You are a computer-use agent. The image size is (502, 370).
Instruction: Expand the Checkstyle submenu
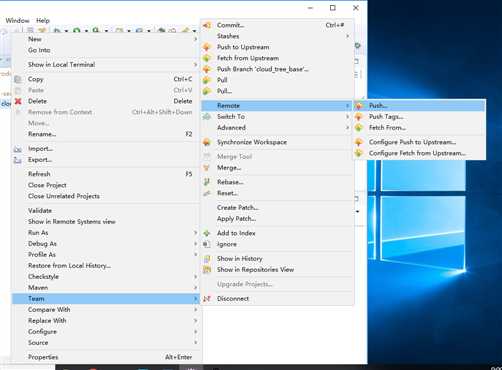coord(196,277)
